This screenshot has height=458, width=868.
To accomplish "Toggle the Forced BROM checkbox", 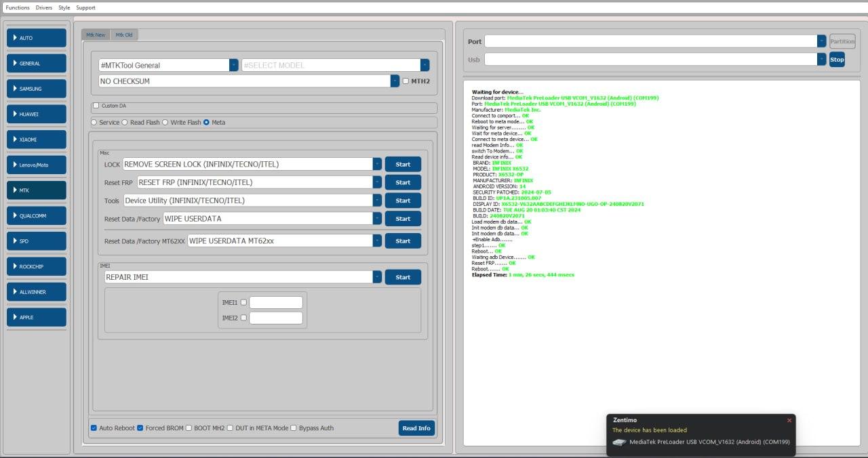I will pyautogui.click(x=140, y=428).
